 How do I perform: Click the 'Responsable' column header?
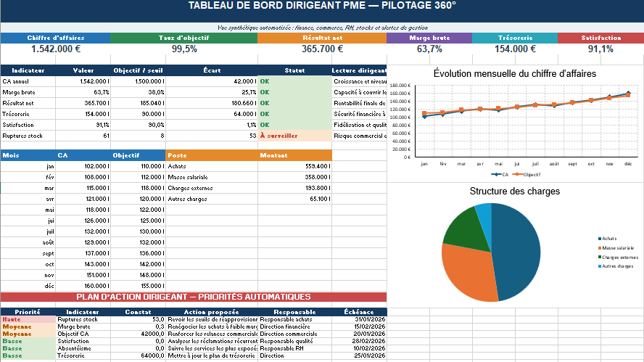pyautogui.click(x=294, y=312)
